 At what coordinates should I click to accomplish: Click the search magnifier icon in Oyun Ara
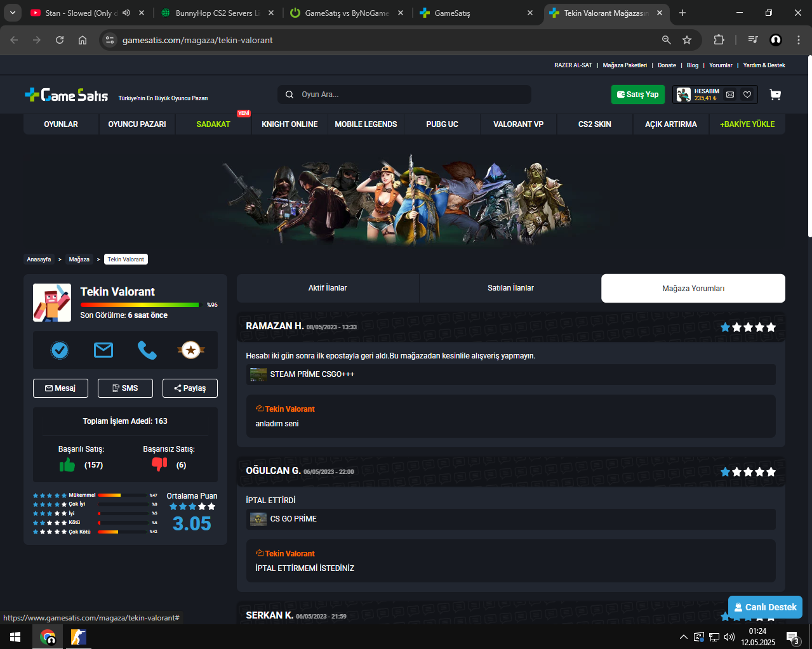pos(290,95)
